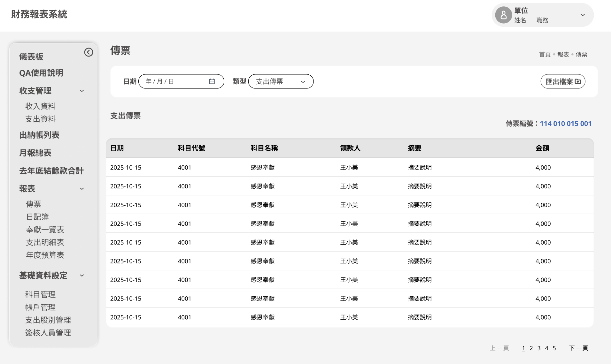Expand the user account dropdown chevron
611x364 pixels.
[x=583, y=15]
